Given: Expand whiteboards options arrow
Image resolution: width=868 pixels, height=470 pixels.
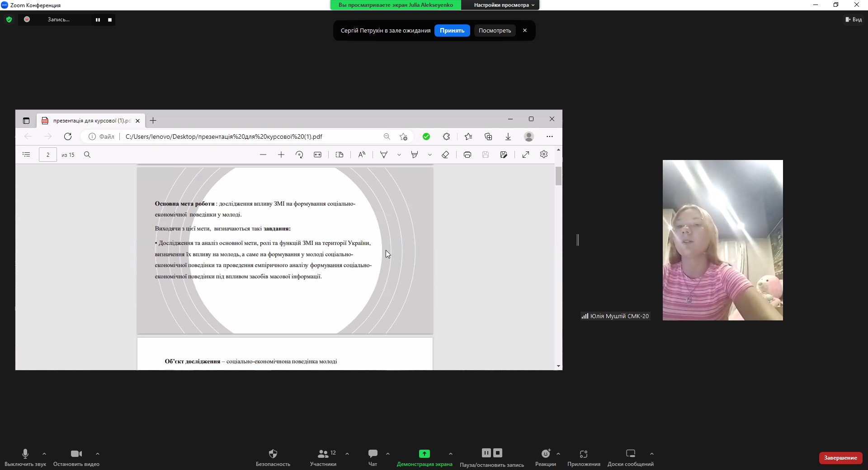Looking at the screenshot, I should 652,454.
